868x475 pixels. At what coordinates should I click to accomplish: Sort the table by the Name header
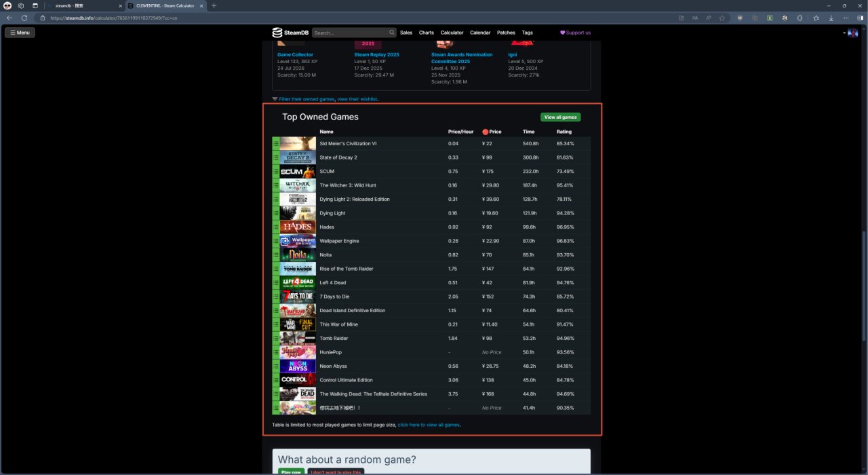coord(327,132)
